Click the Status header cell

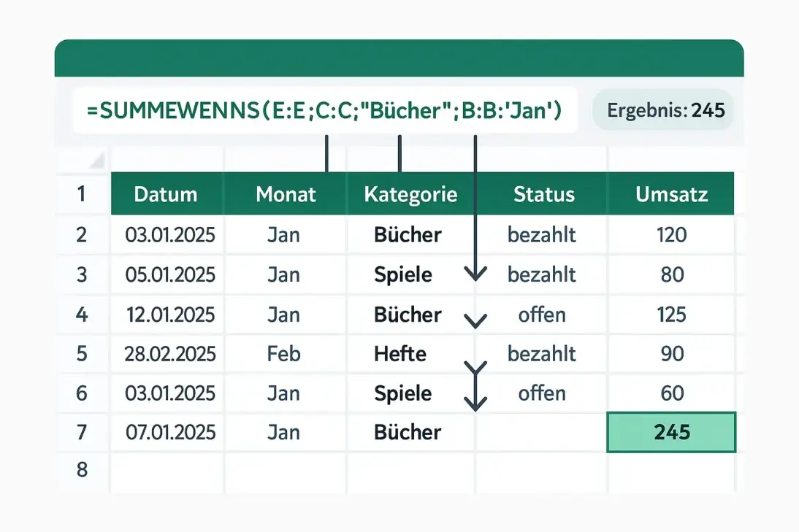(543, 194)
